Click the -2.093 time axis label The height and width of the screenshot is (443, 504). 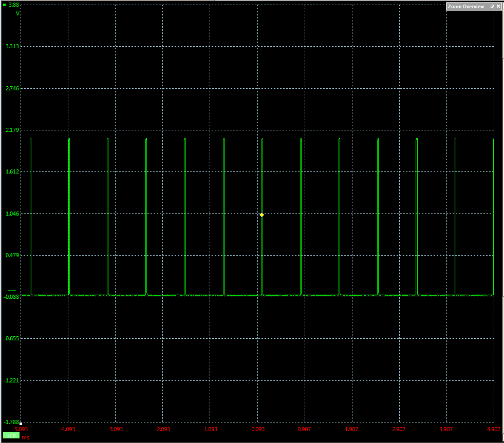162,429
